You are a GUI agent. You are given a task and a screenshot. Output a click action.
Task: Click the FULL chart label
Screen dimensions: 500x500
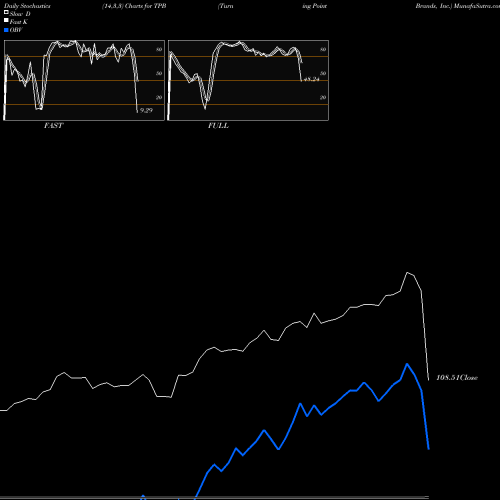(x=218, y=125)
